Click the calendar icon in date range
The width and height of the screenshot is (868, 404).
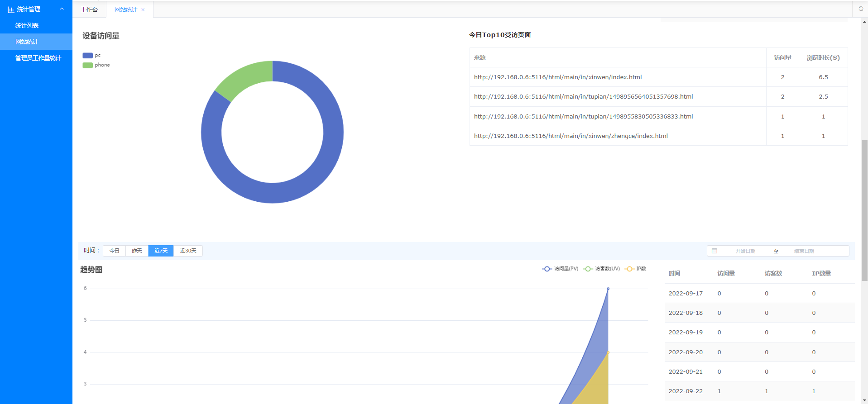tap(715, 251)
